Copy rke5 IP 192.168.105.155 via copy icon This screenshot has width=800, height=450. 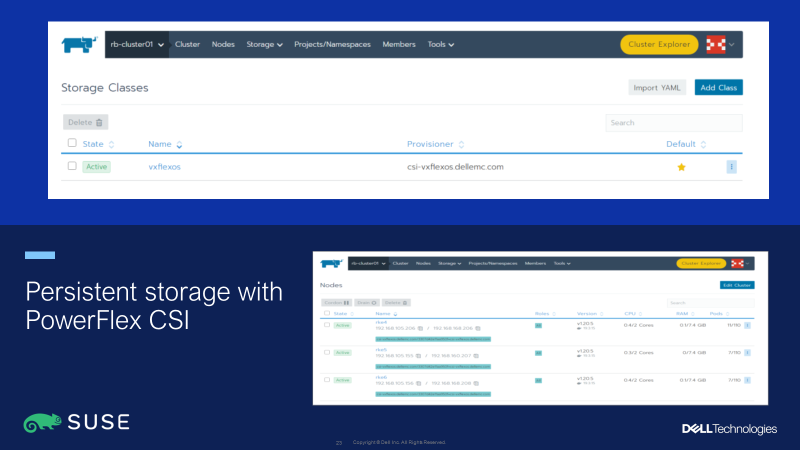[418, 356]
